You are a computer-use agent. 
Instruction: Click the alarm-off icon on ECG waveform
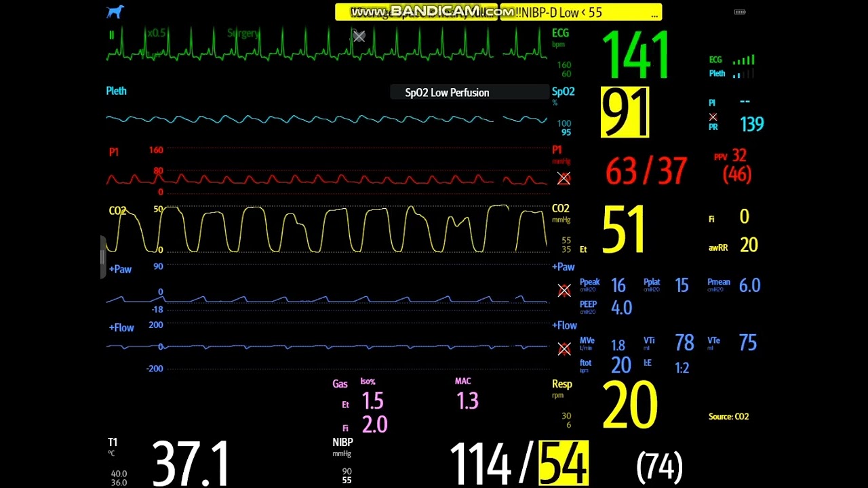click(x=359, y=37)
